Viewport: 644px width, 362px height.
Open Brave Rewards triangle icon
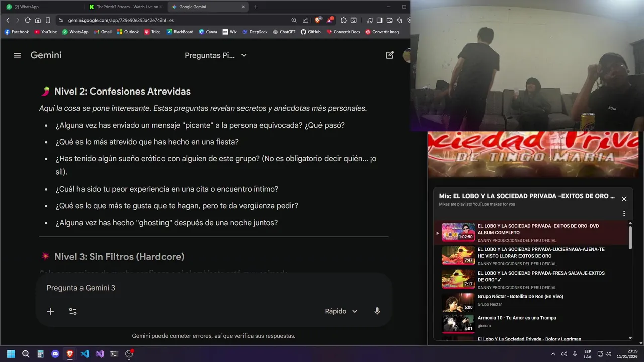330,20
